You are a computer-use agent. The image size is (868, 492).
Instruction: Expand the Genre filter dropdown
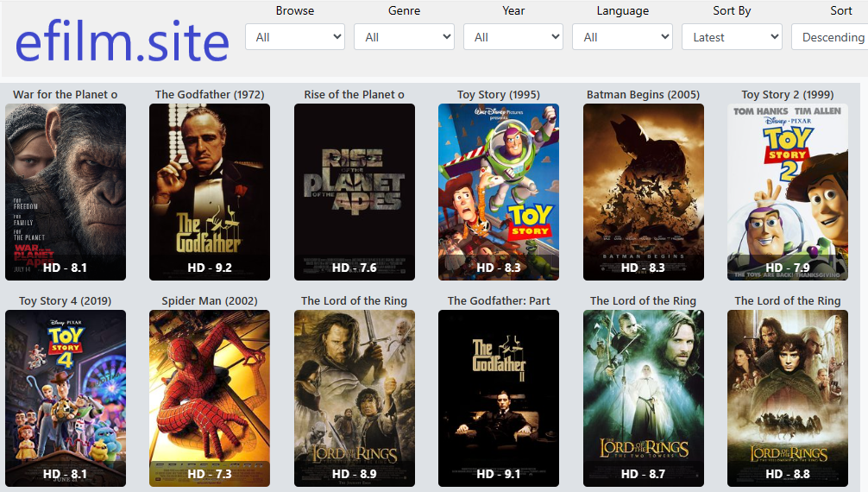coord(404,37)
